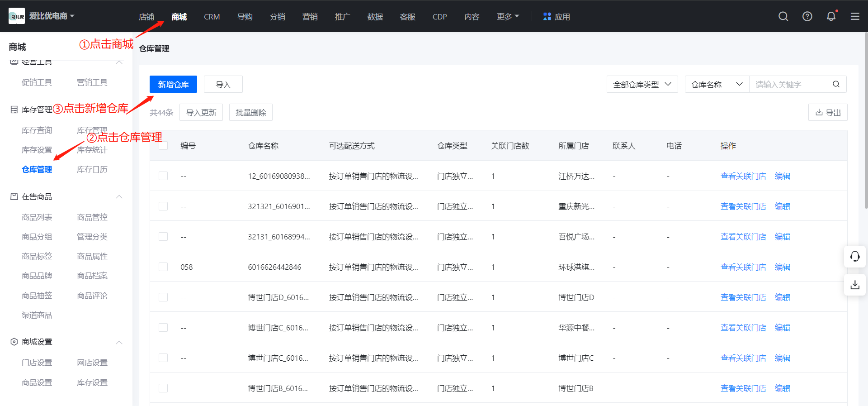Open the customer service headset floating icon
This screenshot has width=868, height=406.
coord(855,257)
